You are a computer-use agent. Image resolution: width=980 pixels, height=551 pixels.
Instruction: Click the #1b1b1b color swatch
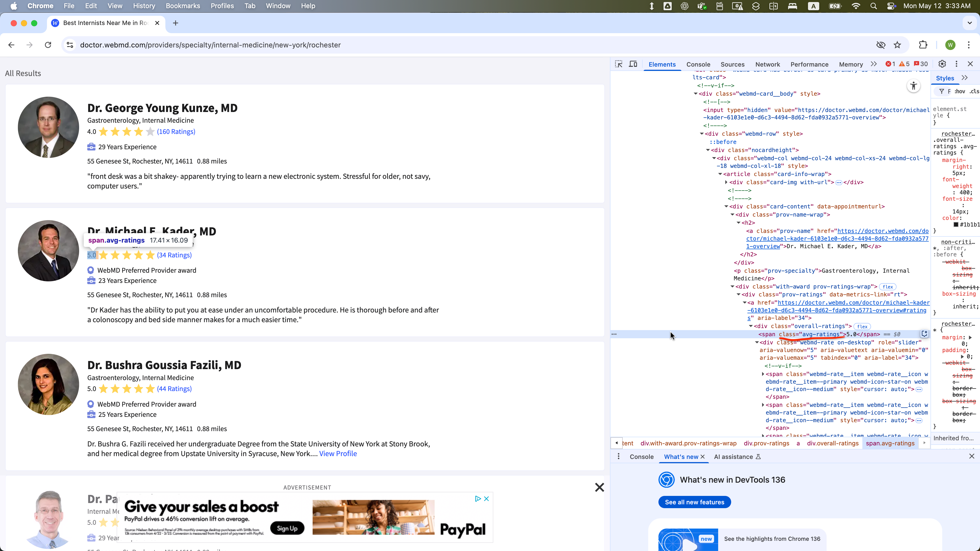point(956,224)
